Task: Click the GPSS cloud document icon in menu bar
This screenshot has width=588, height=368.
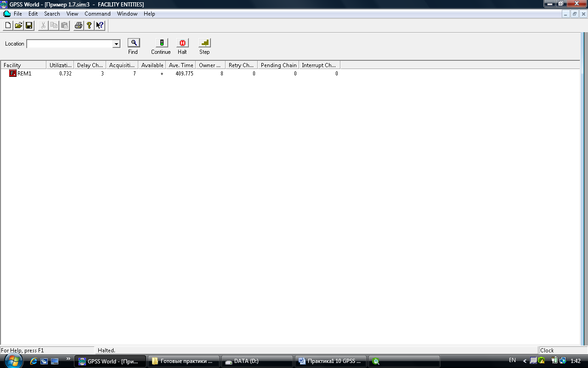Action: tap(7, 14)
